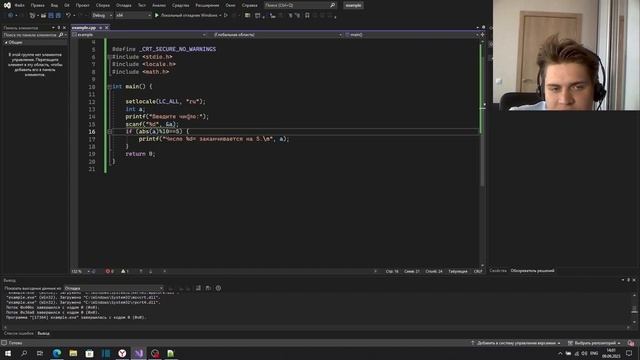Click the warning count indicator in the editor status strip
The width and height of the screenshot is (640, 360).
(x=125, y=271)
